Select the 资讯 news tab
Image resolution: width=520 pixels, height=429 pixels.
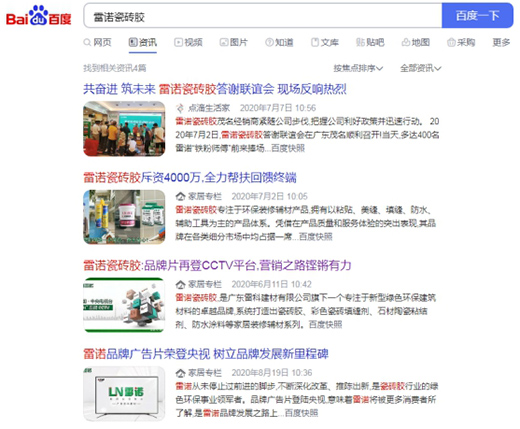click(143, 42)
